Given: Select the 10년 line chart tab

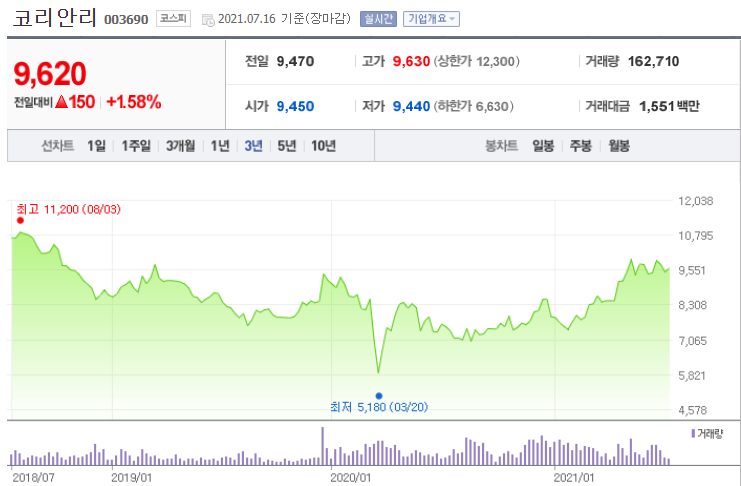Looking at the screenshot, I should pos(323,146).
